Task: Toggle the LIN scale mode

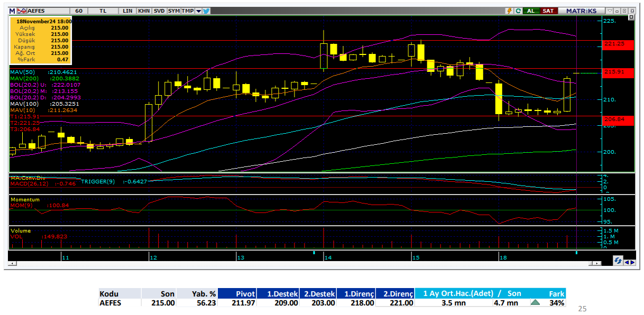Action: [x=127, y=11]
